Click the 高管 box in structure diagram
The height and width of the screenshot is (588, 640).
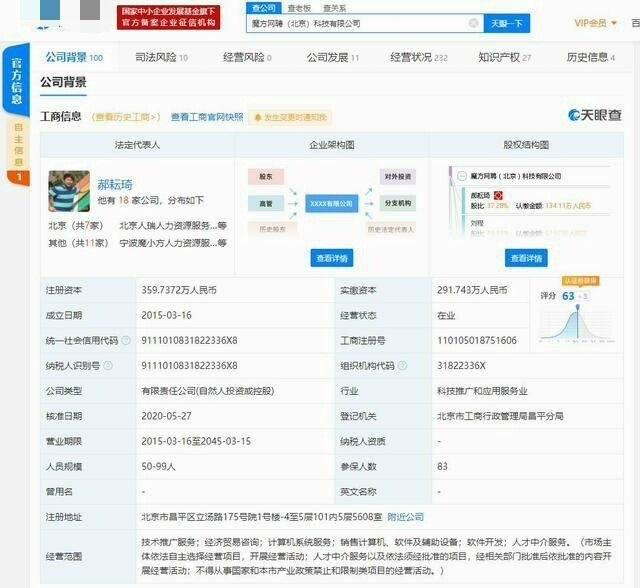tap(266, 203)
